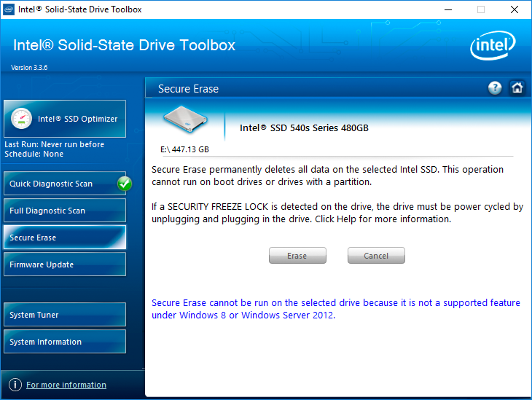This screenshot has width=532, height=400.
Task: Click the info circle icon at bottom left
Action: click(15, 385)
